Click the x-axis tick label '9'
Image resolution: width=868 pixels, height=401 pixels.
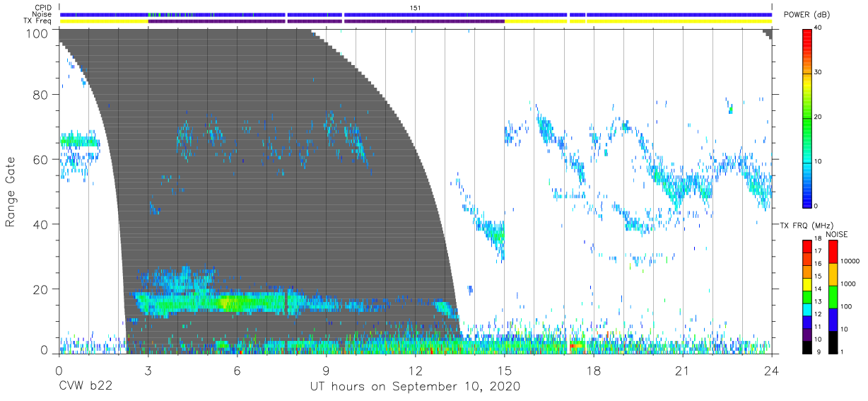[326, 371]
